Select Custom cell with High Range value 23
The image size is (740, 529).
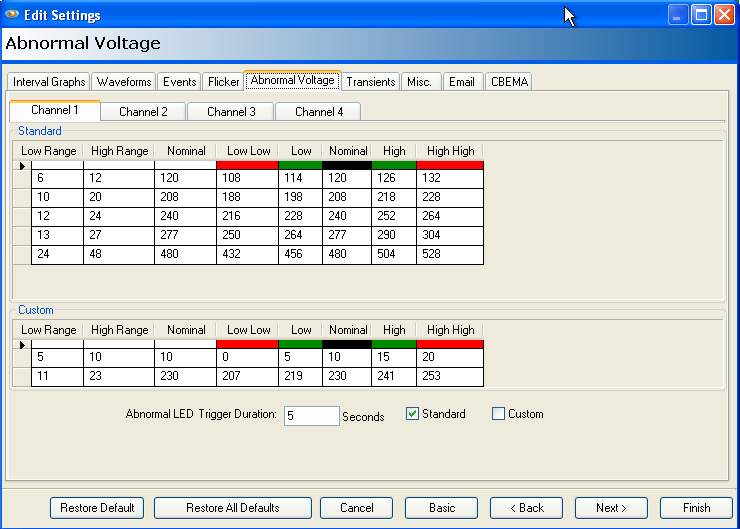(x=119, y=377)
